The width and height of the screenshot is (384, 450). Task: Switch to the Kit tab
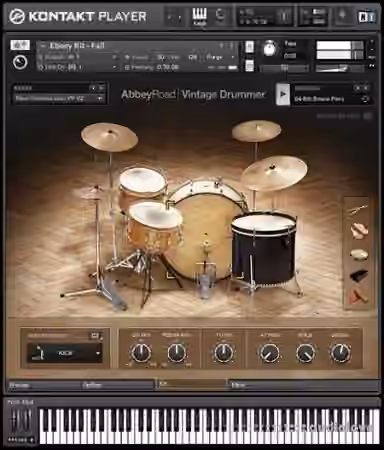pyautogui.click(x=192, y=384)
